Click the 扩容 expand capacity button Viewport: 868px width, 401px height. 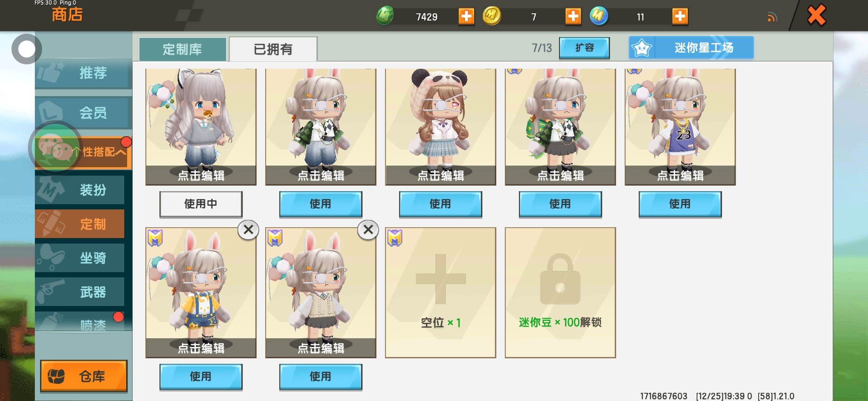584,48
